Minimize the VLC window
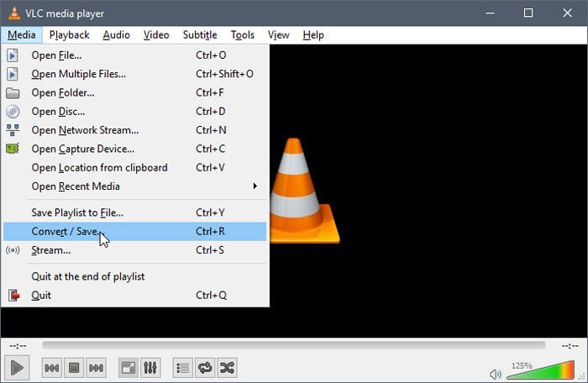 (x=490, y=13)
